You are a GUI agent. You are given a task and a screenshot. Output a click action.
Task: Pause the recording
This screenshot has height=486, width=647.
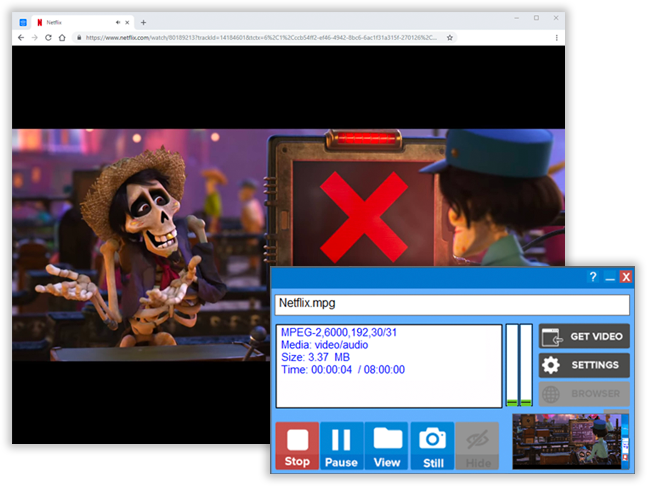341,446
